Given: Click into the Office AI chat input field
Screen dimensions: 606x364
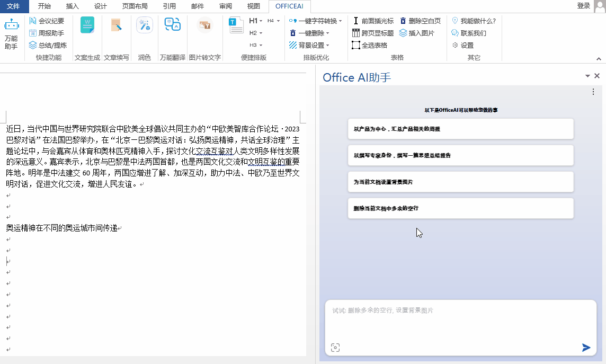Looking at the screenshot, I should 460,321.
